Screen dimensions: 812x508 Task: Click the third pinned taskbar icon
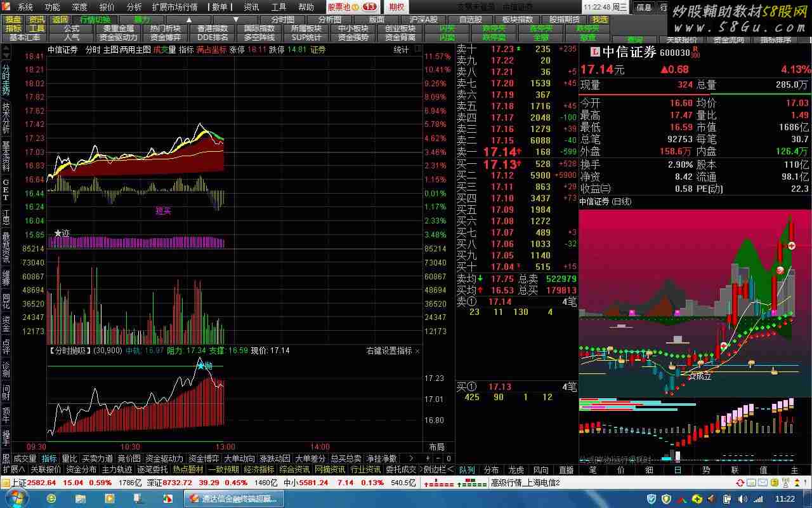point(110,498)
